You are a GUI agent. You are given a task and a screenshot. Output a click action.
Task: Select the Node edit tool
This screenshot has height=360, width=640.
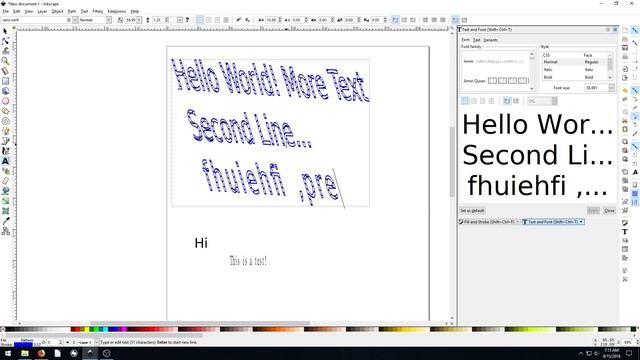click(5, 41)
